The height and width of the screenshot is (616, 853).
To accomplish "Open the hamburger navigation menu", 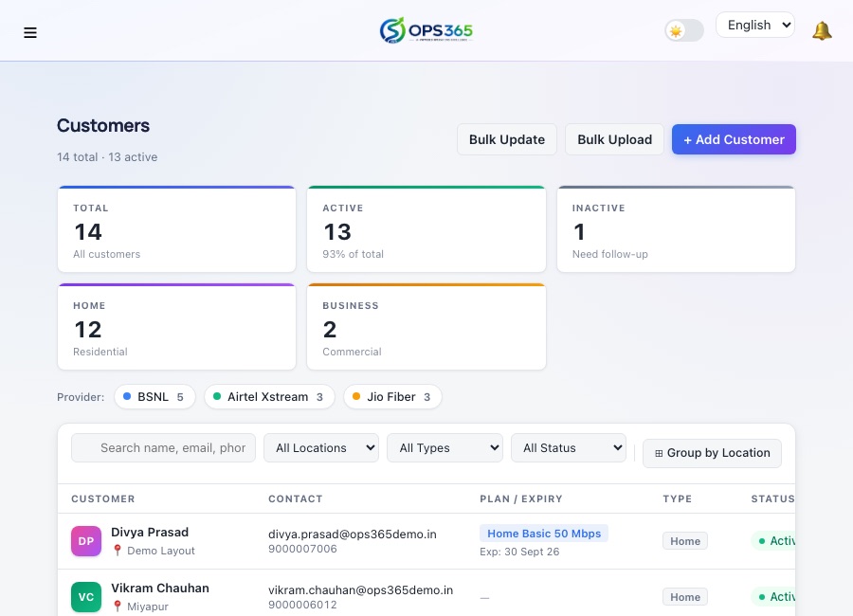I will pyautogui.click(x=30, y=32).
